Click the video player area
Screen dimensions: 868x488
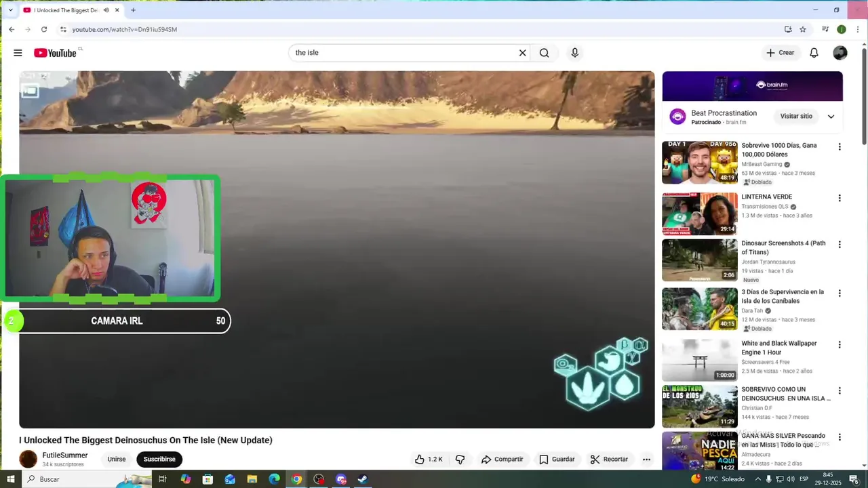(x=337, y=249)
